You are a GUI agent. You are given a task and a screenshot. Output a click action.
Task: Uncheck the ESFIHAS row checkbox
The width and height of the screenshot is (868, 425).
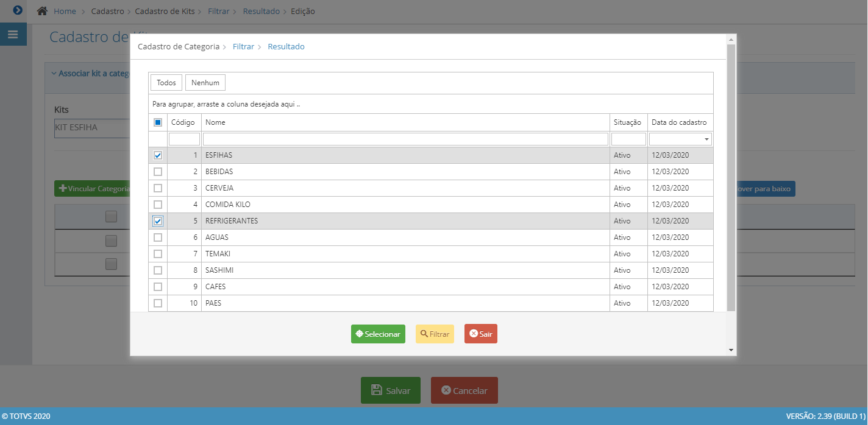pos(158,155)
